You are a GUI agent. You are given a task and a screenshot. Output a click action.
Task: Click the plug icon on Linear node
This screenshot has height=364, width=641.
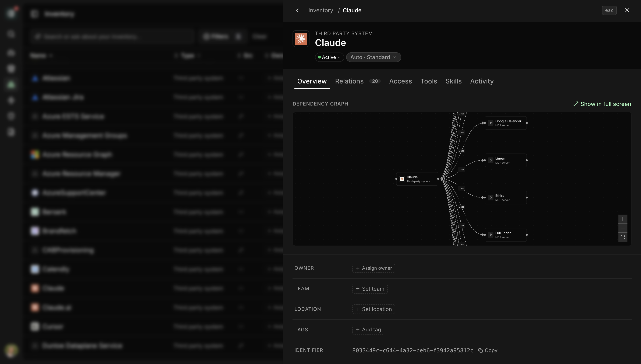click(x=491, y=160)
